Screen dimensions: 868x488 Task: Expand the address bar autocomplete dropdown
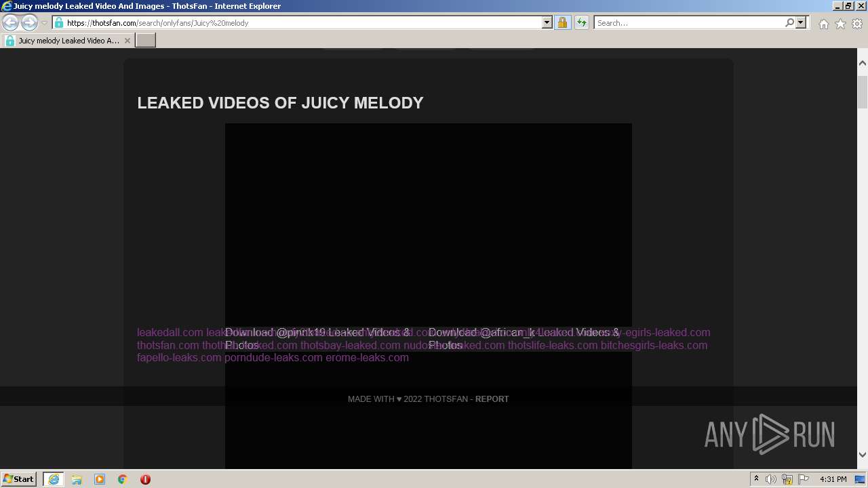pyautogui.click(x=547, y=22)
